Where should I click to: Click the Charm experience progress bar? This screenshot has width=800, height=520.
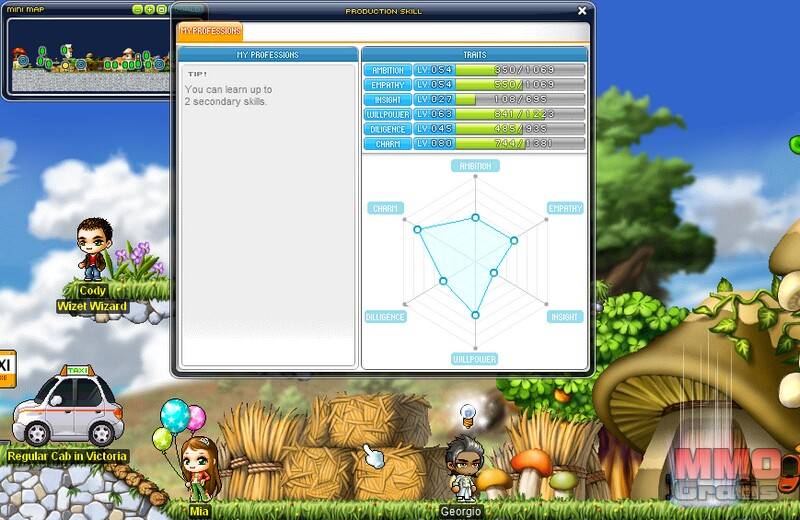coord(499,144)
